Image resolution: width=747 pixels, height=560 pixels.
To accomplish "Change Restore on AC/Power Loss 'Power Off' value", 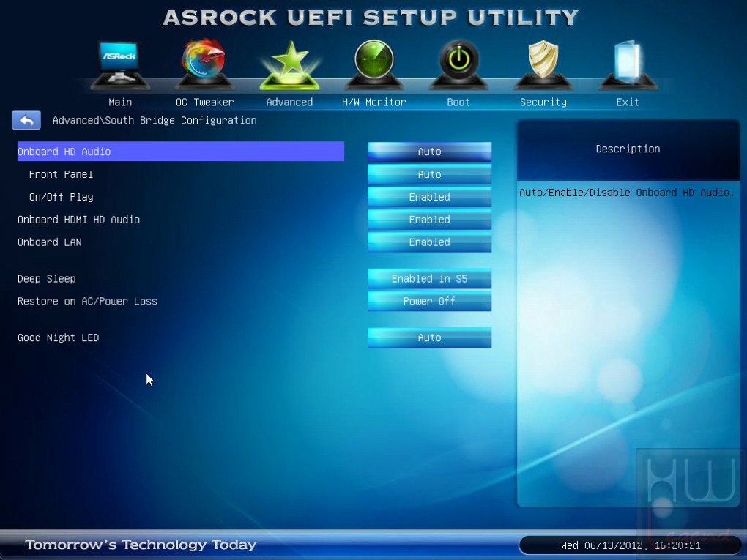I will coord(429,301).
